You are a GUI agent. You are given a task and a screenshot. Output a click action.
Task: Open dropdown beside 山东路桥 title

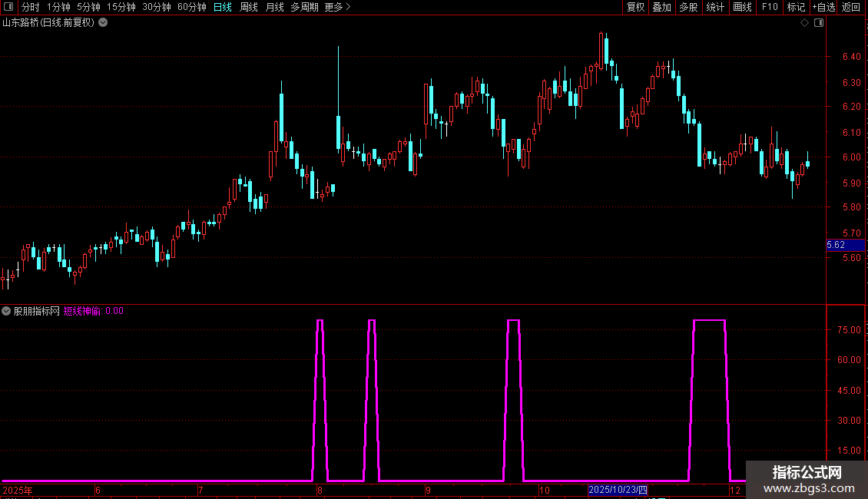pyautogui.click(x=103, y=23)
